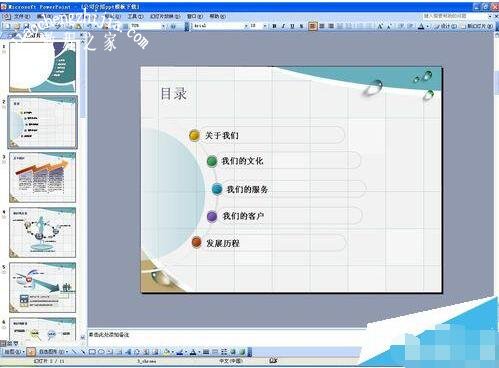The image size is (499, 368).
Task: Close the slide thumbnail pane
Action: click(x=82, y=35)
